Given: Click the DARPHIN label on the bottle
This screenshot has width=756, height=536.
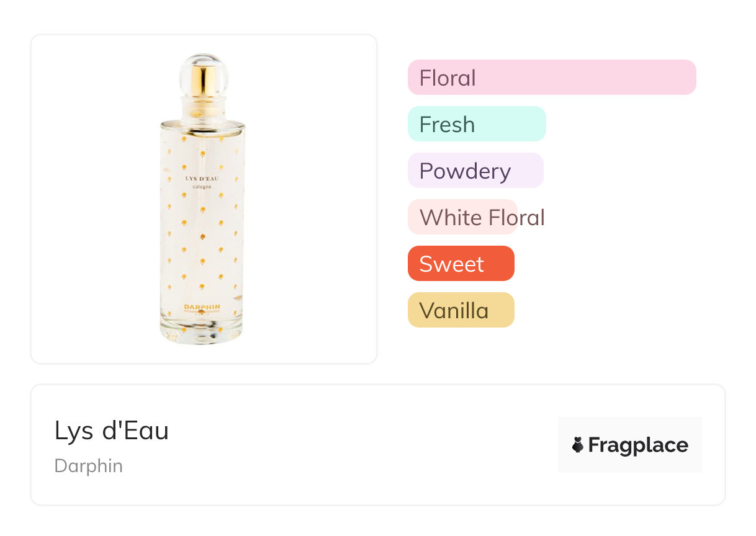Looking at the screenshot, I should pos(203,306).
